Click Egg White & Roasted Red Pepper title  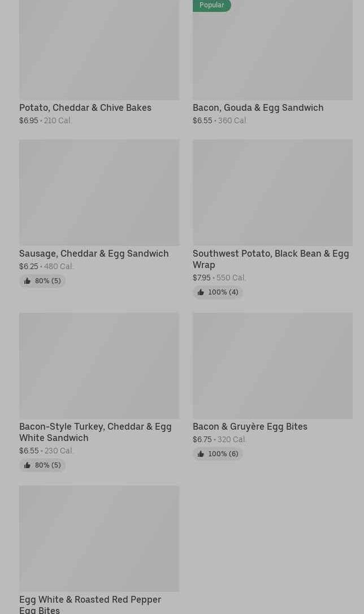tap(90, 604)
